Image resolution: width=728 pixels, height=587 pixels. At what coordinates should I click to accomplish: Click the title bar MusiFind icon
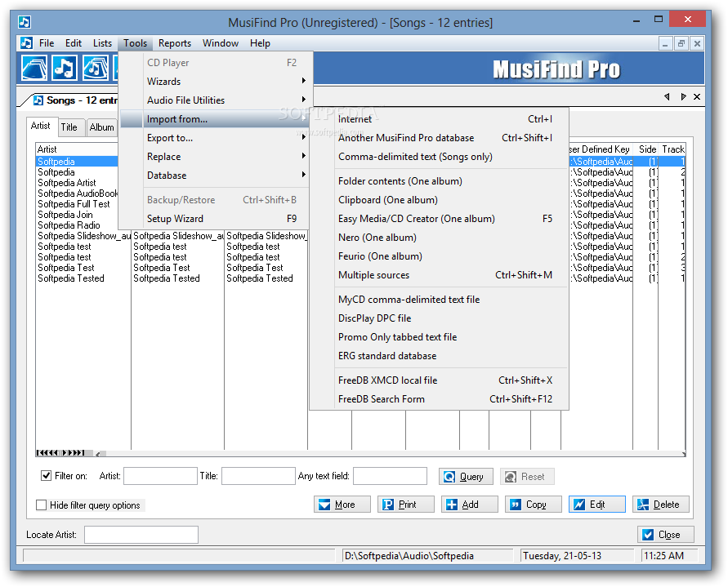[x=25, y=22]
